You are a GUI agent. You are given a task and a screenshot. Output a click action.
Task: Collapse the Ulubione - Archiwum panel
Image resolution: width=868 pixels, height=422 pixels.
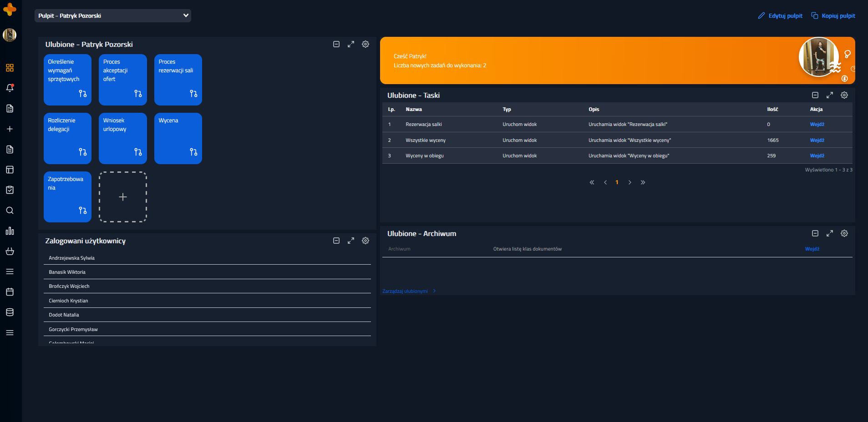click(815, 233)
